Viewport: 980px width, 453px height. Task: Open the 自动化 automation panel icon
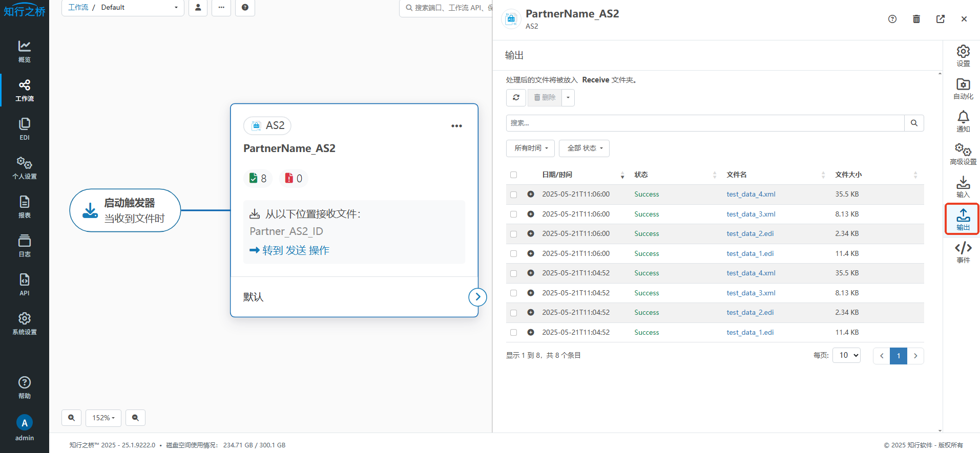[963, 89]
